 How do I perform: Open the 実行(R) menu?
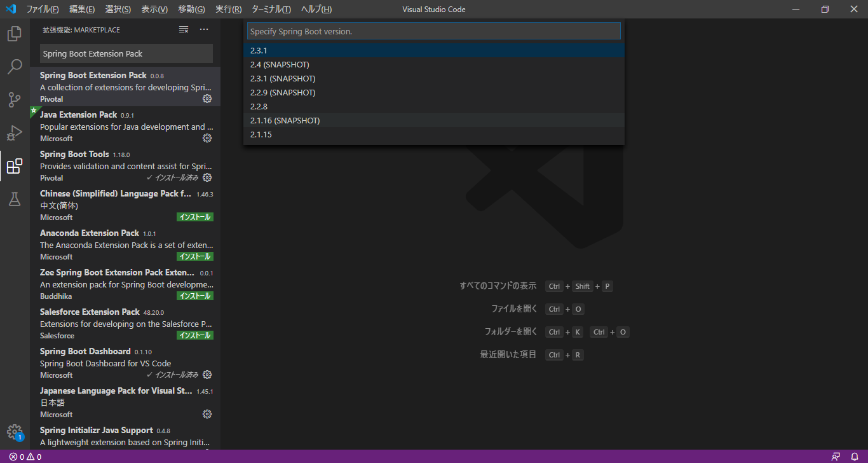click(x=228, y=10)
